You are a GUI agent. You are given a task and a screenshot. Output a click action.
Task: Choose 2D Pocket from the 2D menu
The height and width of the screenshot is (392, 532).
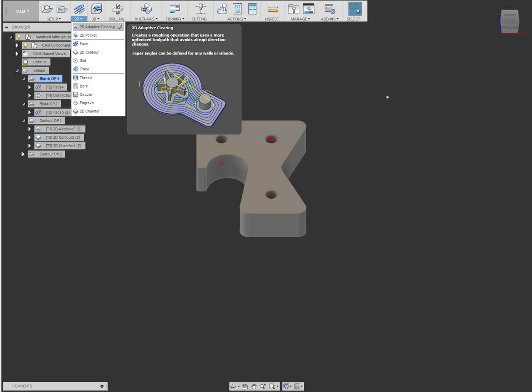coord(88,35)
